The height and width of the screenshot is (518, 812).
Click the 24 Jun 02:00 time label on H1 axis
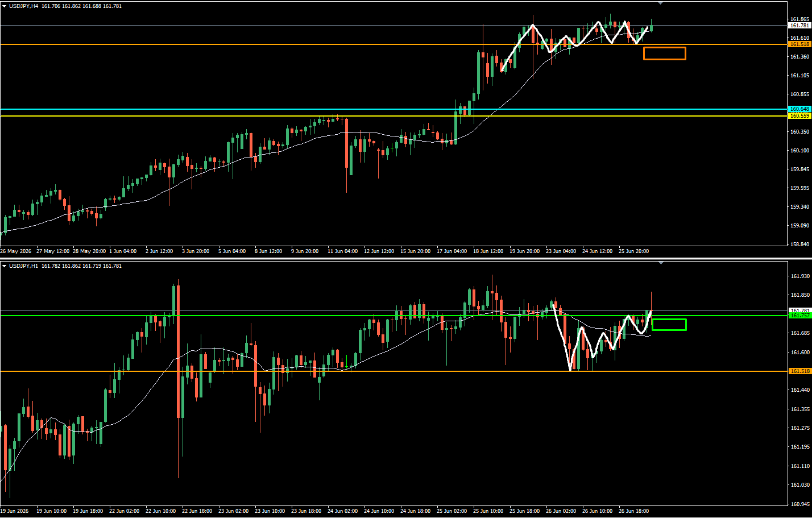(x=342, y=511)
